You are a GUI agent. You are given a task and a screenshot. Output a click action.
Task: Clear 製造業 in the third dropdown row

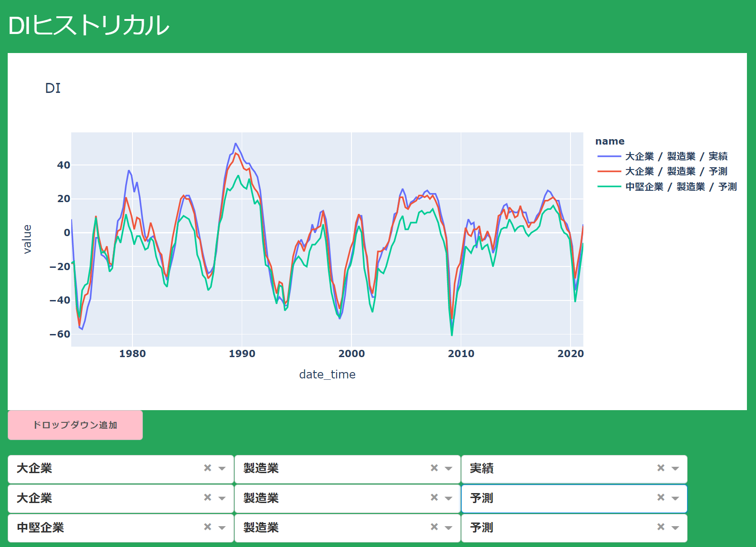pos(434,527)
